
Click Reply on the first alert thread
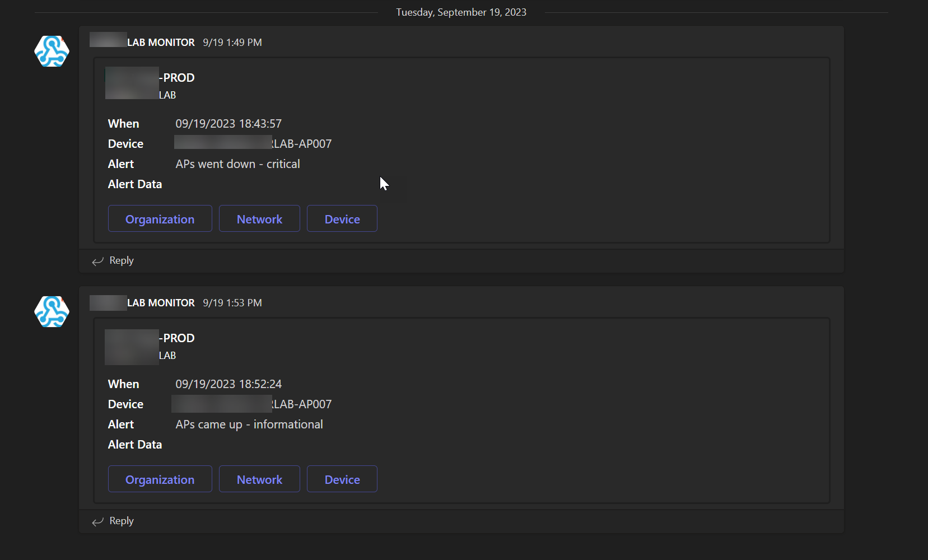click(121, 260)
